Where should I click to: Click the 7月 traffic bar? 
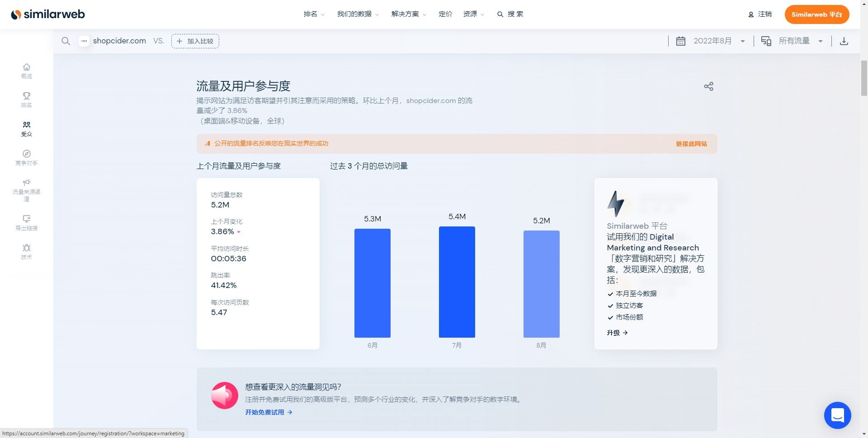(x=457, y=282)
